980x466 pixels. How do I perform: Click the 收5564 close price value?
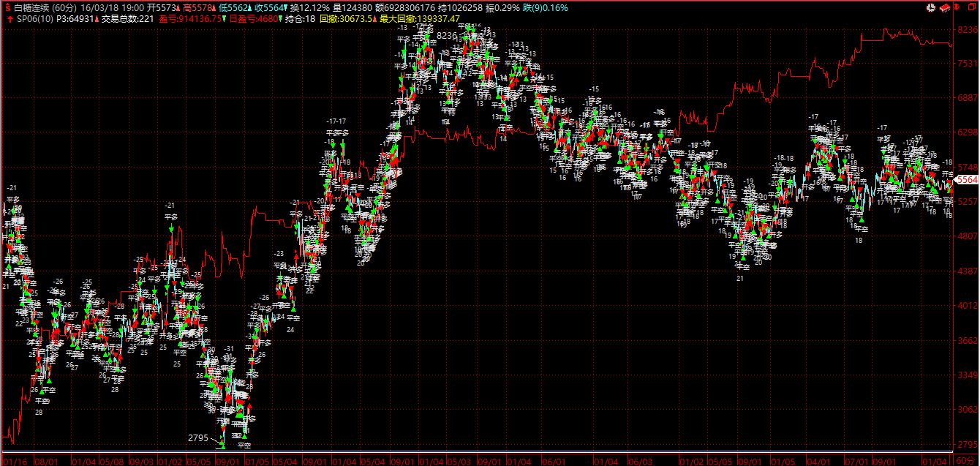coord(270,7)
